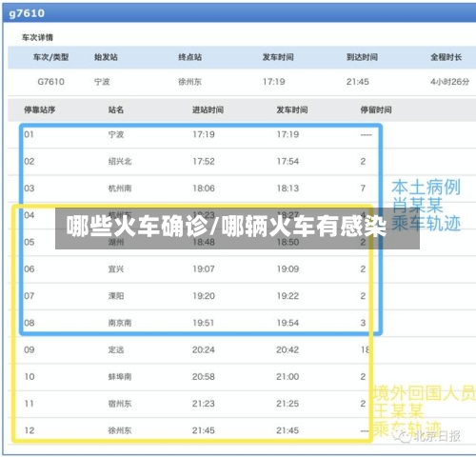Viewport: 476px width, 457px height.
Task: Select stop number 06 in the stop list
Action: coord(29,269)
